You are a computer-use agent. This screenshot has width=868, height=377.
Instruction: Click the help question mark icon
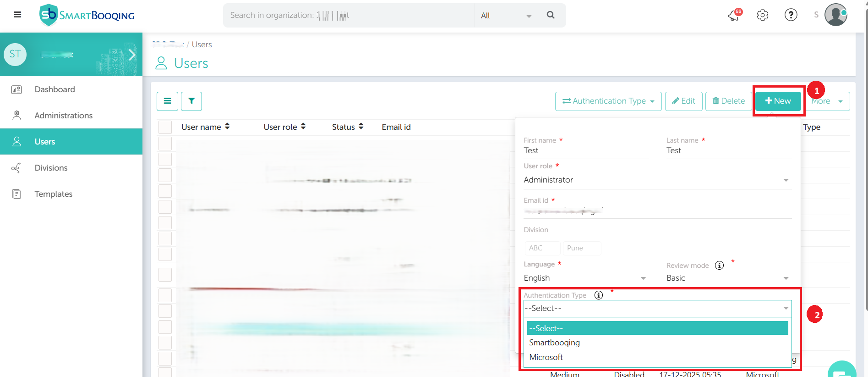pos(791,15)
